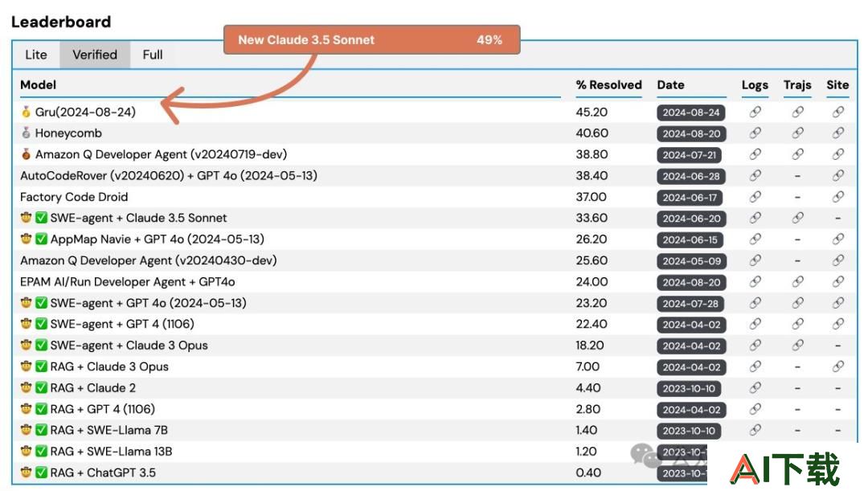Click the 2024-06-17 date badge
Screen dimensions: 868x491
pos(690,198)
